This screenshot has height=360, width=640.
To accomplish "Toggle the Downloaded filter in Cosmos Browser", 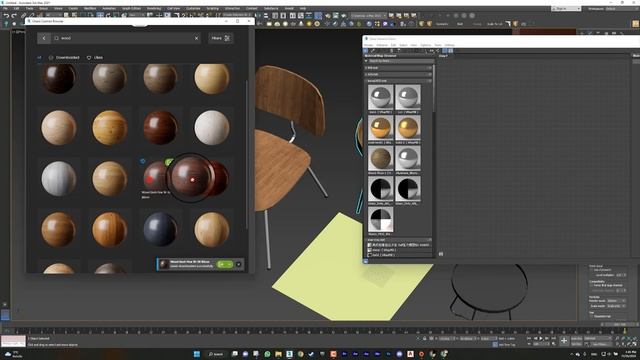I will coord(64,58).
